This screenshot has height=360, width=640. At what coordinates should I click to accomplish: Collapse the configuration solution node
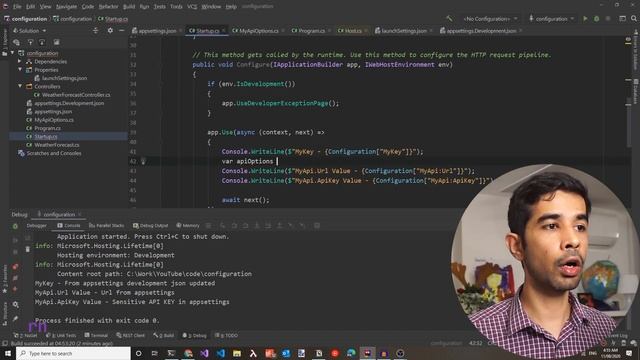(13, 53)
